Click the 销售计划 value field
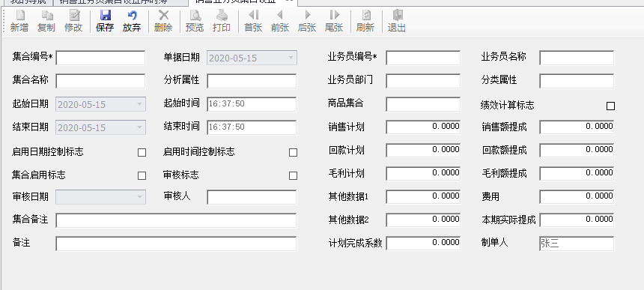Screen dimensions: 644x290 (x=423, y=127)
